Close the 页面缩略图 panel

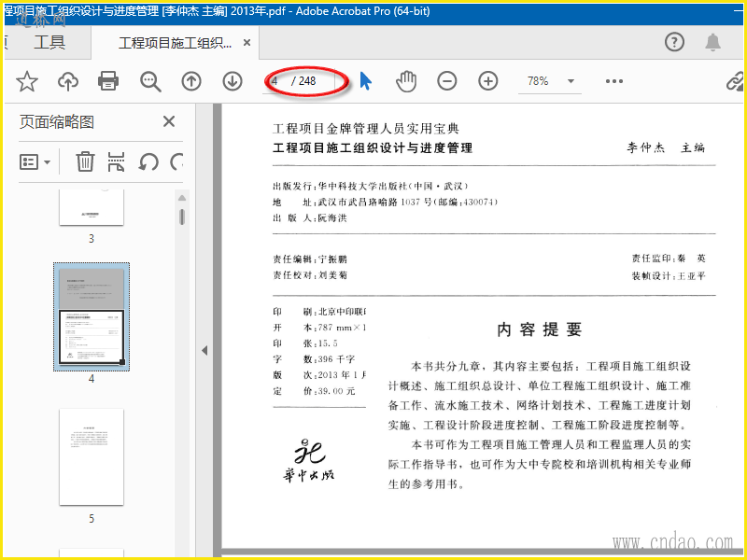click(169, 121)
